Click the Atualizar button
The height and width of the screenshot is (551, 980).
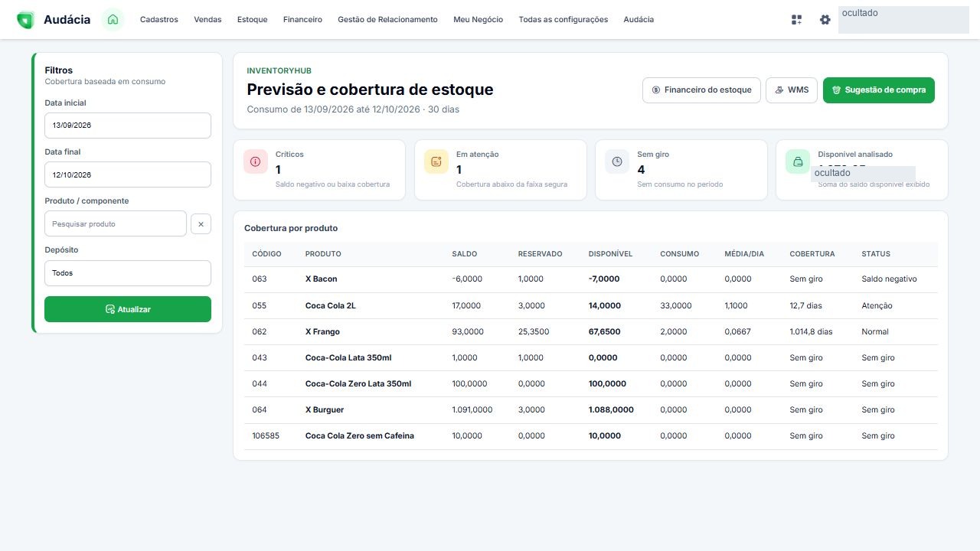tap(128, 309)
